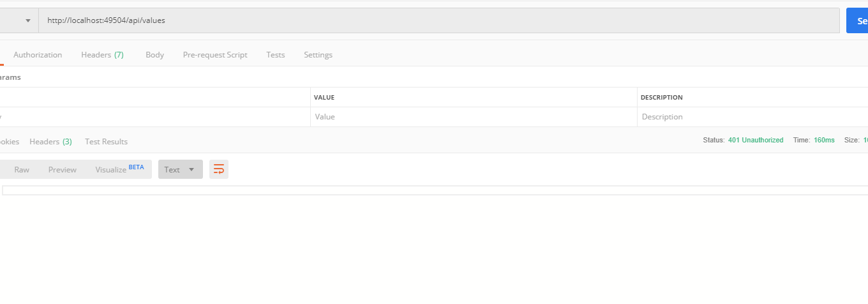The height and width of the screenshot is (304, 868).
Task: Go to the Pre-request Script tab
Action: pyautogui.click(x=215, y=55)
